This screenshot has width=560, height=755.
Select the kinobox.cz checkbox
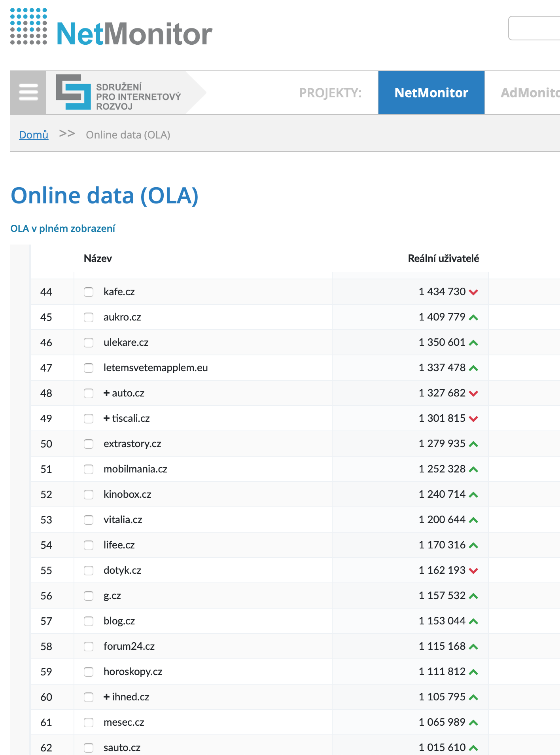click(x=89, y=495)
